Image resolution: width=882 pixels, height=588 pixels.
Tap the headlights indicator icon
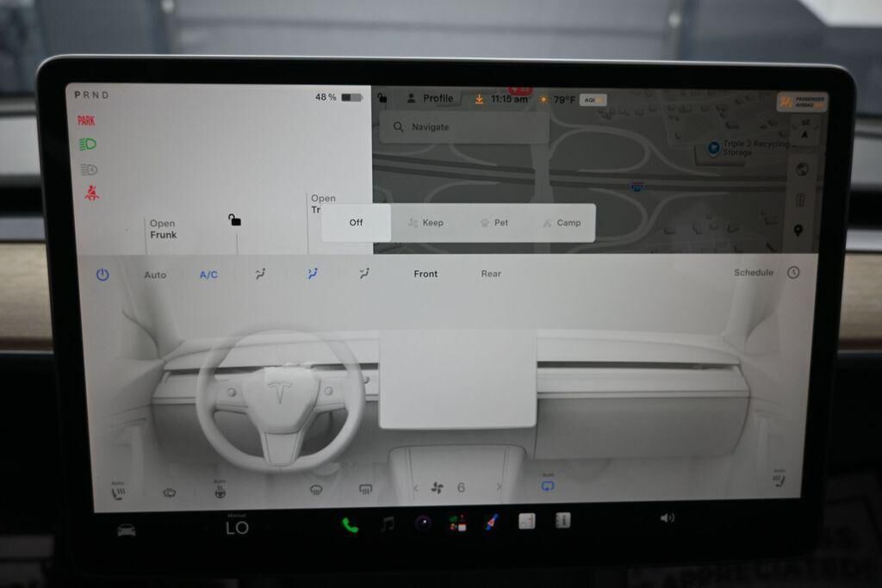[x=87, y=145]
